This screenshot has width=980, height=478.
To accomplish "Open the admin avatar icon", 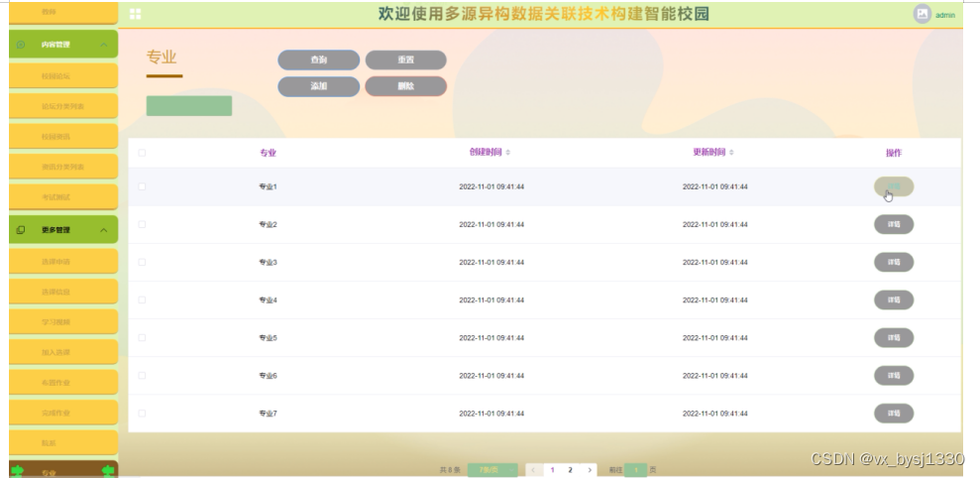I will [922, 14].
